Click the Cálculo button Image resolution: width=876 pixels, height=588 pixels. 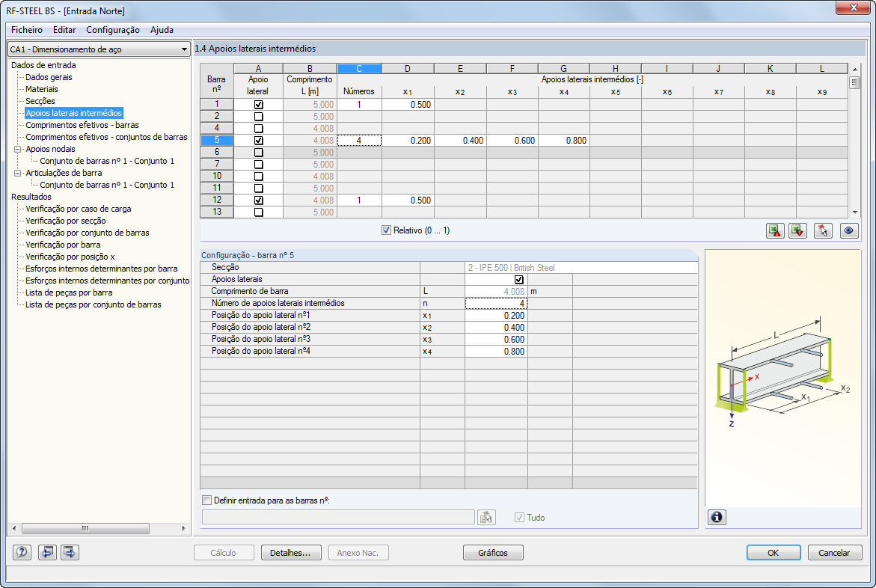point(224,553)
